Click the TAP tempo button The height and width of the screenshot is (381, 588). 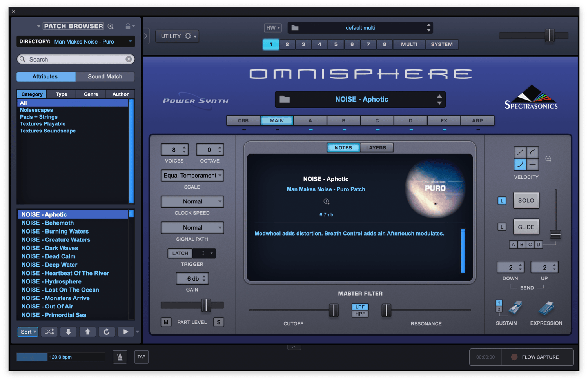point(142,357)
